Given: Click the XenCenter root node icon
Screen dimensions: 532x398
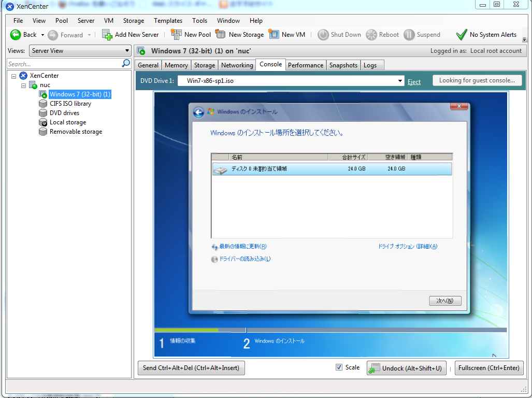Looking at the screenshot, I should click(23, 76).
